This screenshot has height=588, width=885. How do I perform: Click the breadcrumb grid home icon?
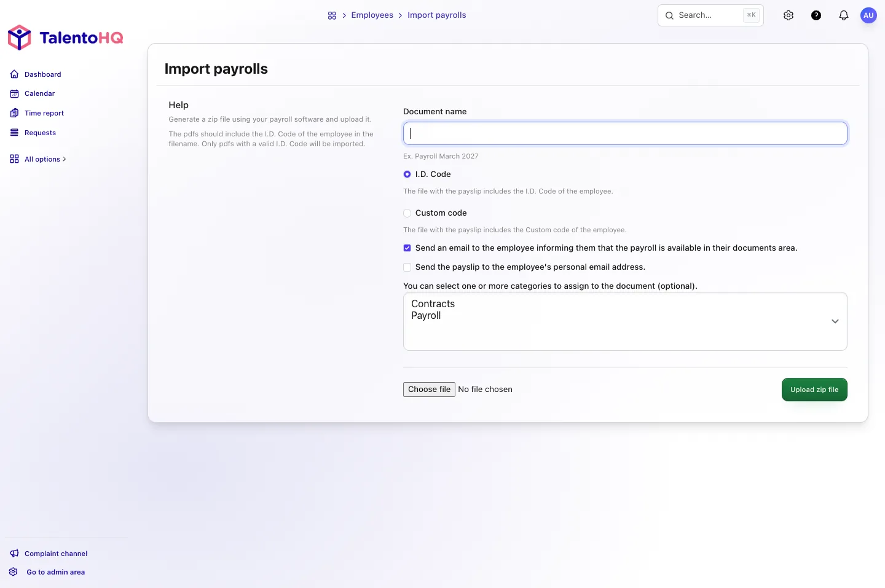coord(332,15)
